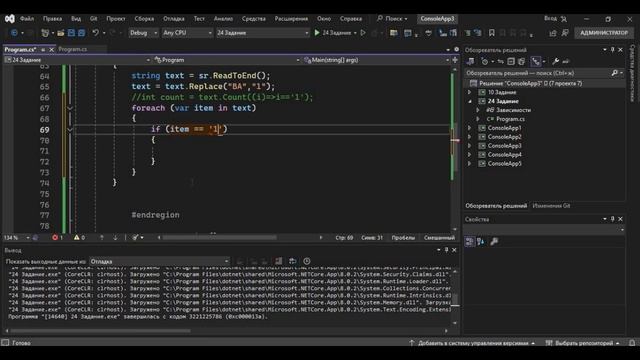Start debugging with green play button
640x360 pixels.
[x=317, y=33]
